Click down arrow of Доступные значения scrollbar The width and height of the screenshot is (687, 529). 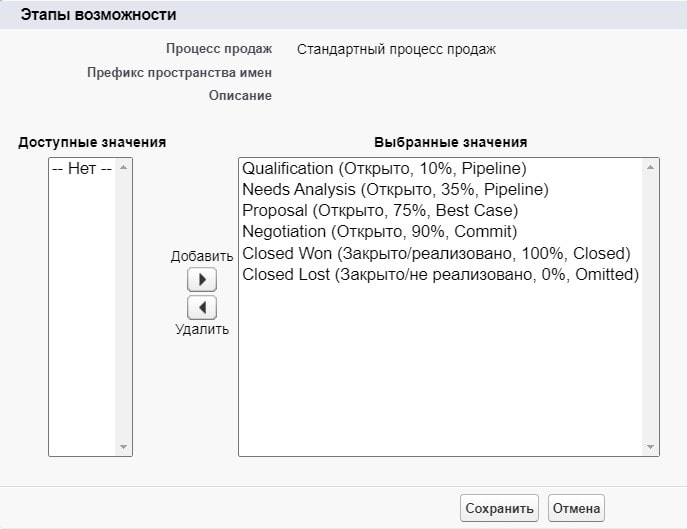pos(124,447)
